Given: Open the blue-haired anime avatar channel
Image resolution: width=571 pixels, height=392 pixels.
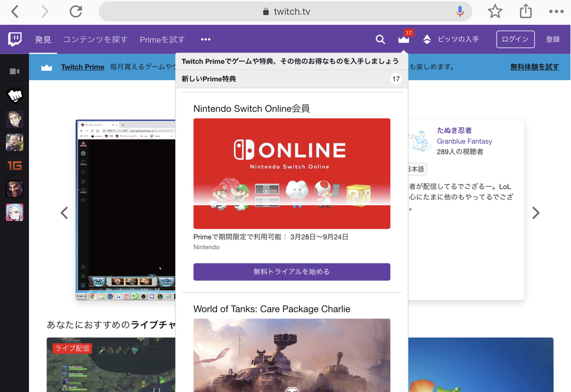Looking at the screenshot, I should pyautogui.click(x=15, y=212).
